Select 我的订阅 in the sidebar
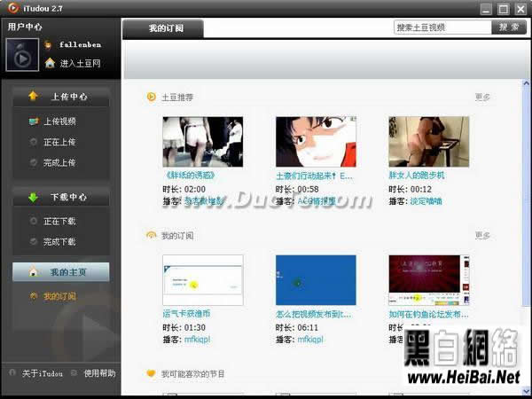The height and width of the screenshot is (399, 532). 59,296
